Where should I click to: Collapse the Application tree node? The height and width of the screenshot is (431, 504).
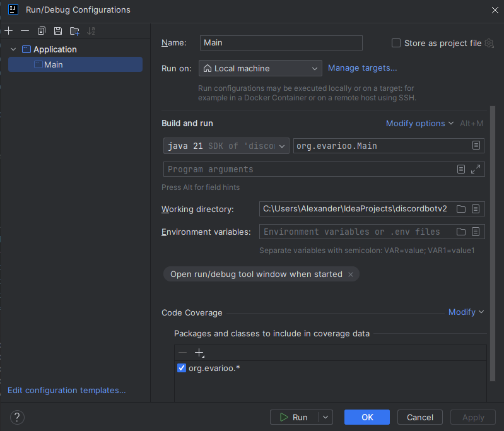click(x=14, y=49)
